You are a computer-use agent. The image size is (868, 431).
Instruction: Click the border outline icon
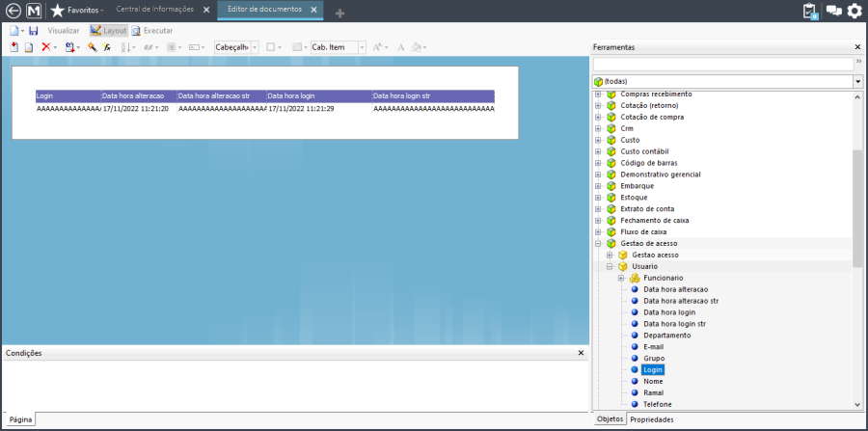pos(271,47)
